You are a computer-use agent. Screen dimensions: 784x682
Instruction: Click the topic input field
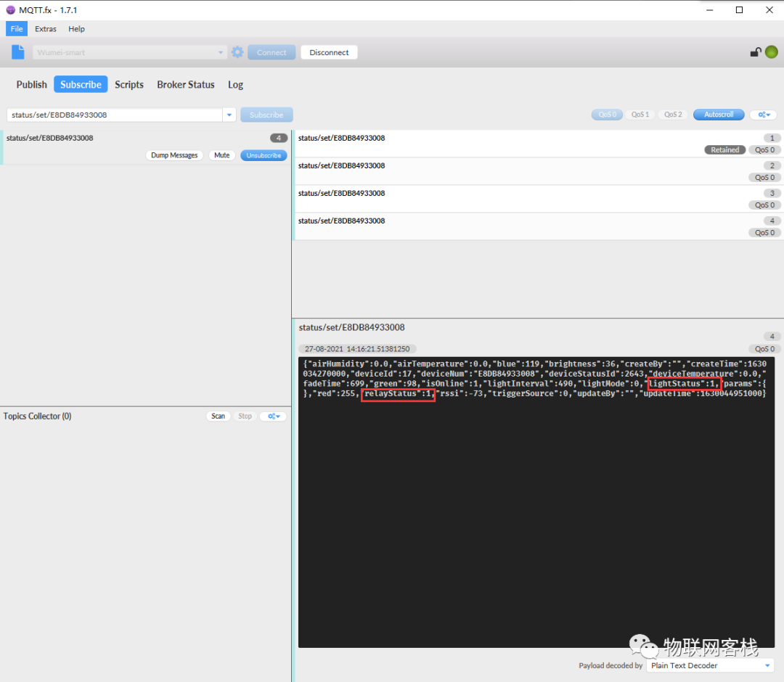[x=115, y=115]
